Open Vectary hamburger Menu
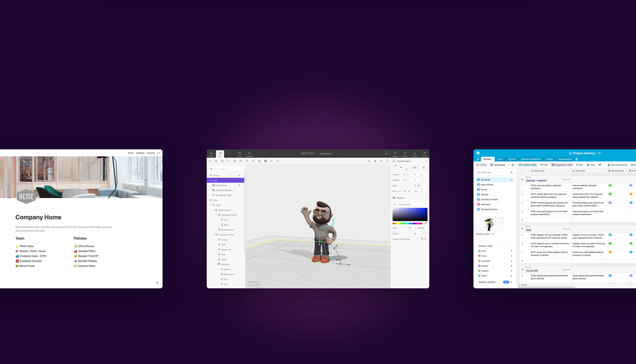 point(211,154)
